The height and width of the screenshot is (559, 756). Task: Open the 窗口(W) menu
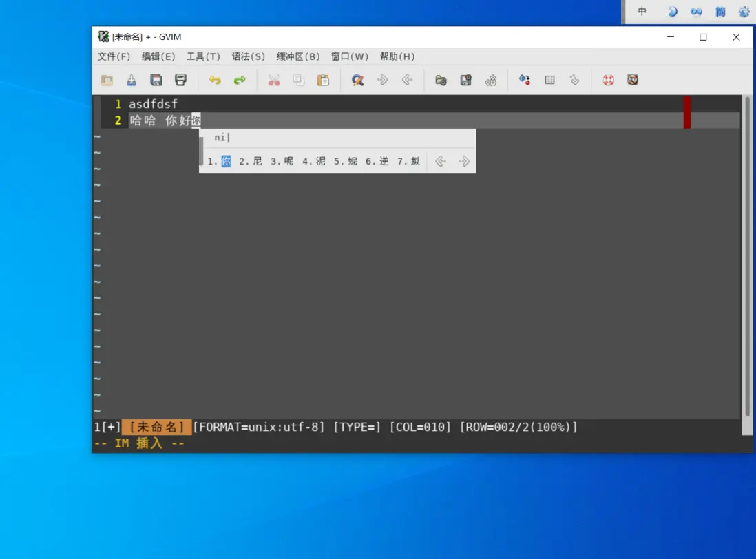(350, 56)
